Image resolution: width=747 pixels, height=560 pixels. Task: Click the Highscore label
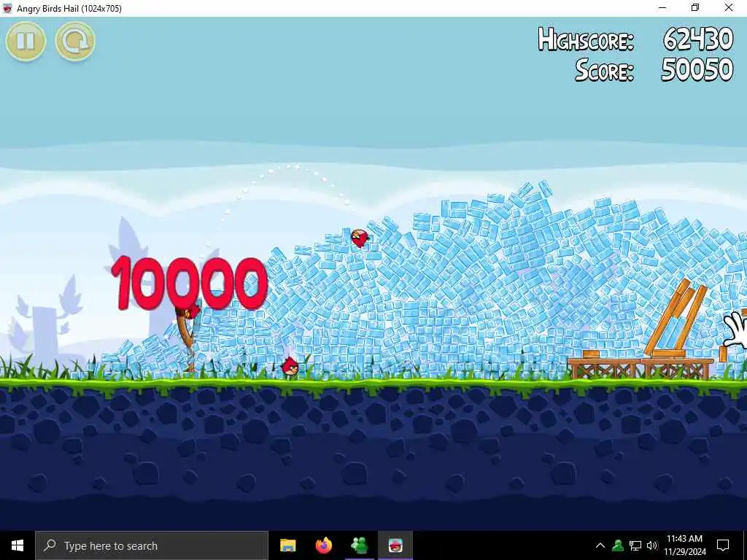586,39
